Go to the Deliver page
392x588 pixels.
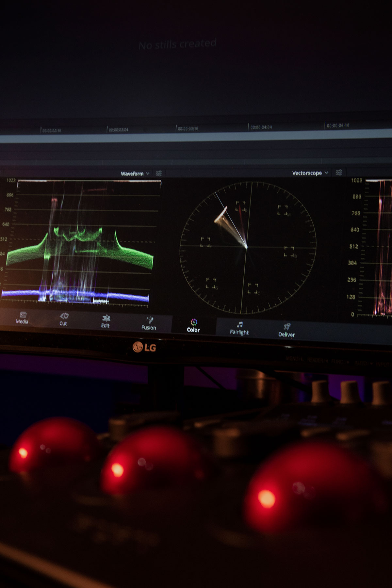tap(287, 330)
